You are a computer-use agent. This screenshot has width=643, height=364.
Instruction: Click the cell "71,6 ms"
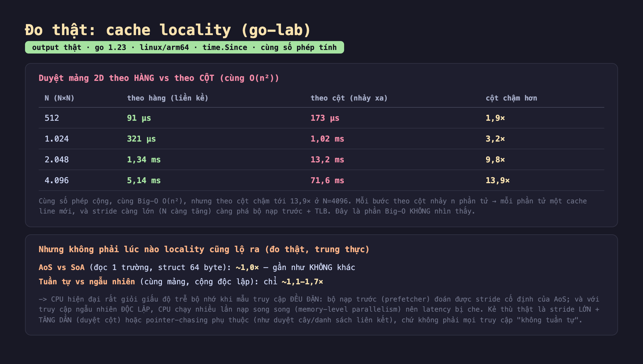(327, 181)
